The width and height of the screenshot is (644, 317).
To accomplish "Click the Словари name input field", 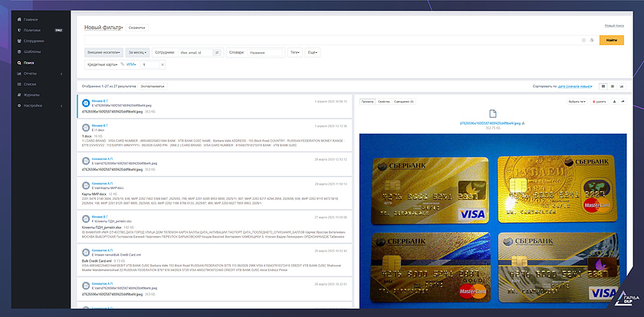I will pos(264,52).
